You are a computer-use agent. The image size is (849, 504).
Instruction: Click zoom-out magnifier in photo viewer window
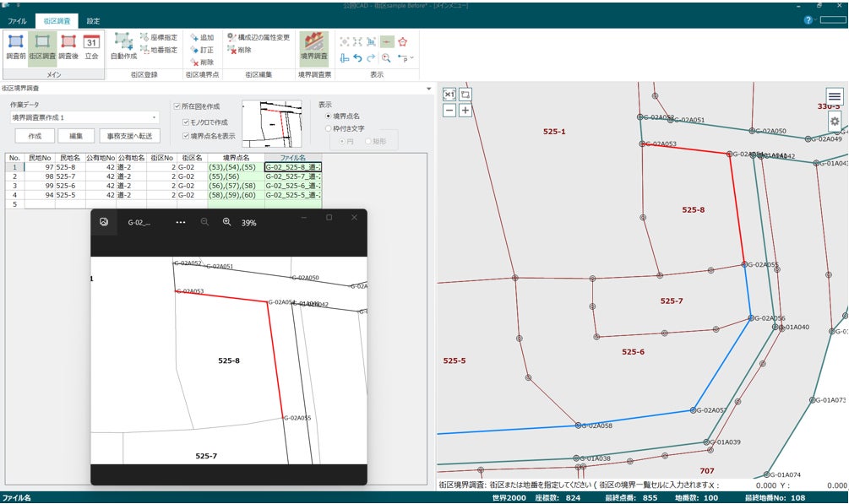click(x=204, y=222)
